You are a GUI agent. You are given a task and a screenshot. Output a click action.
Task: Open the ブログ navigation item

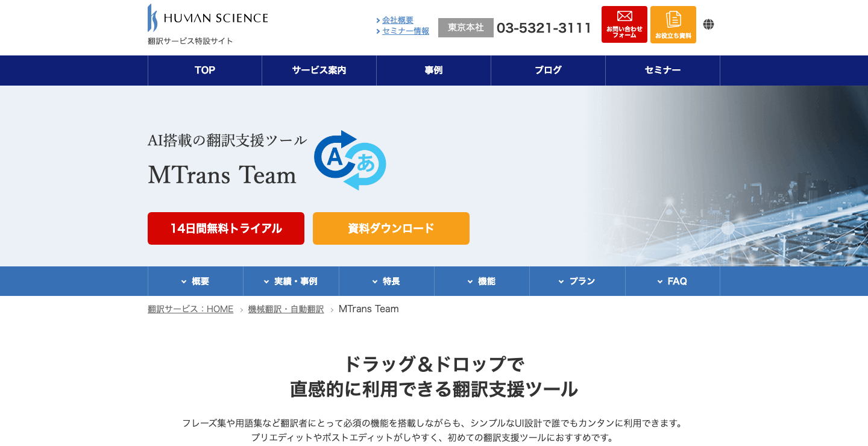click(549, 71)
